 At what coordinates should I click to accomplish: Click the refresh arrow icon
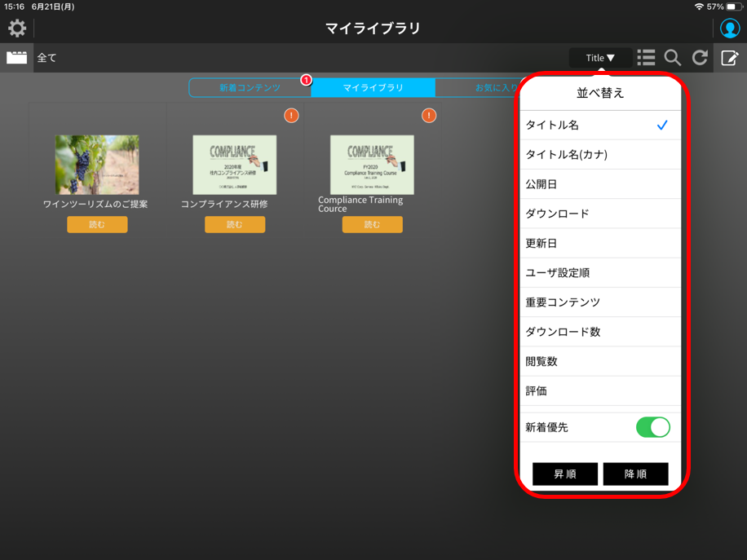(700, 58)
